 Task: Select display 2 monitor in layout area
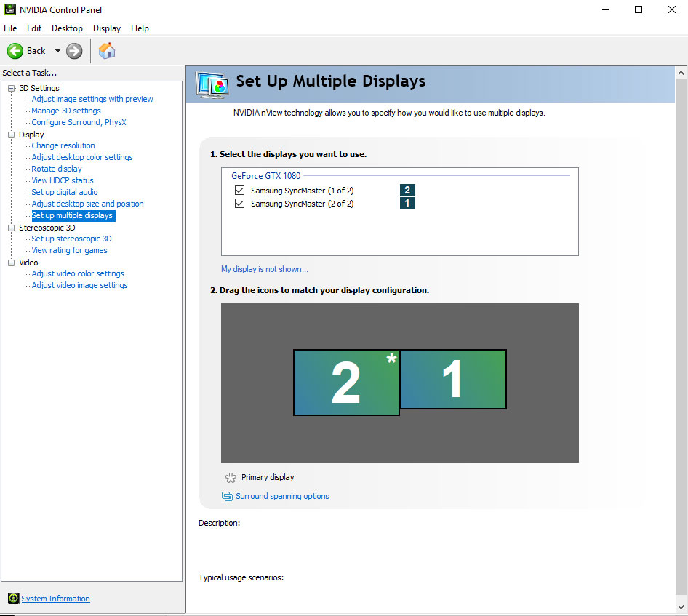pyautogui.click(x=346, y=382)
